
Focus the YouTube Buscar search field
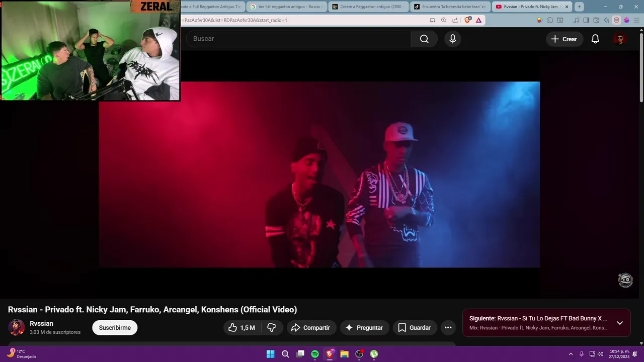pos(299,39)
